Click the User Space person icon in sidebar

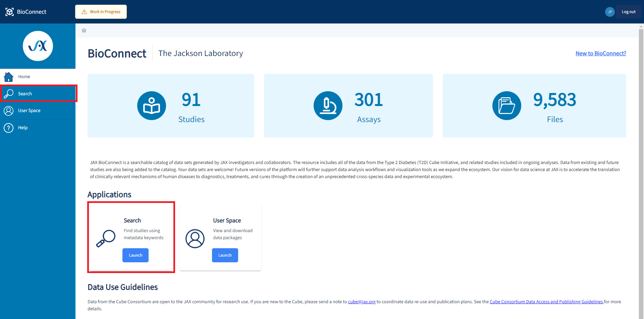point(9,111)
